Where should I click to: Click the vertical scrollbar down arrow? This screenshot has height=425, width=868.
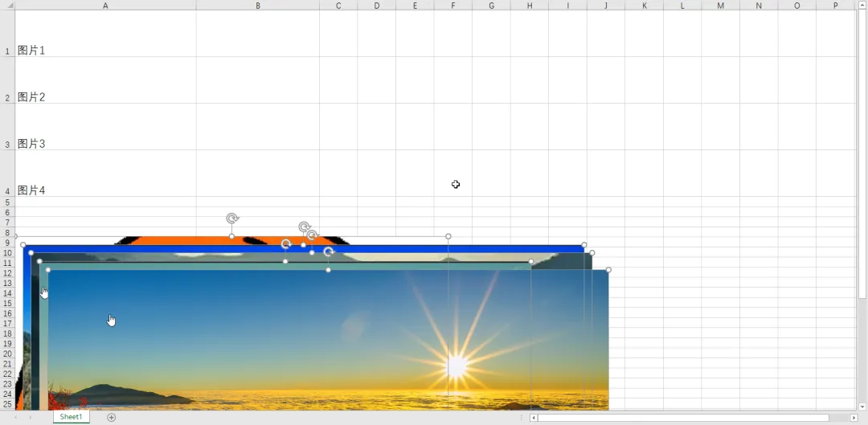click(862, 407)
